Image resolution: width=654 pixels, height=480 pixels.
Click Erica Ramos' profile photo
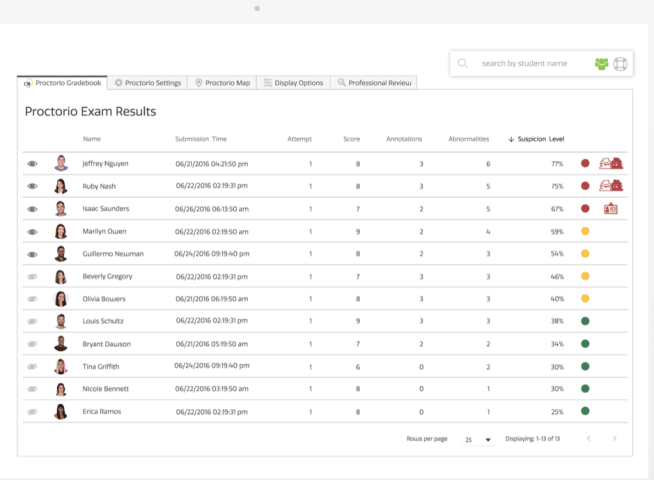[61, 411]
